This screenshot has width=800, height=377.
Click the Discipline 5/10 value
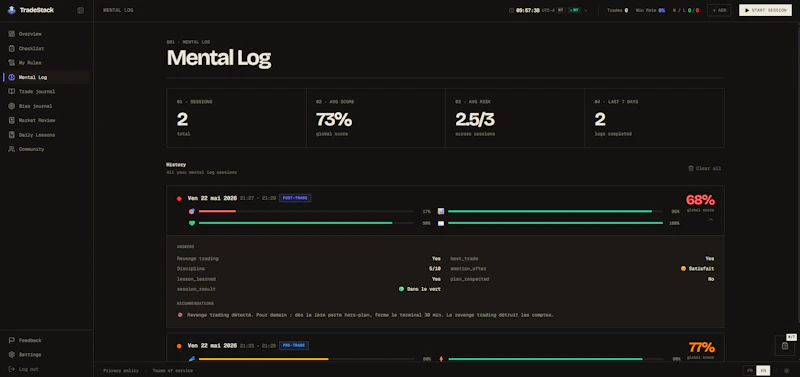click(x=435, y=268)
